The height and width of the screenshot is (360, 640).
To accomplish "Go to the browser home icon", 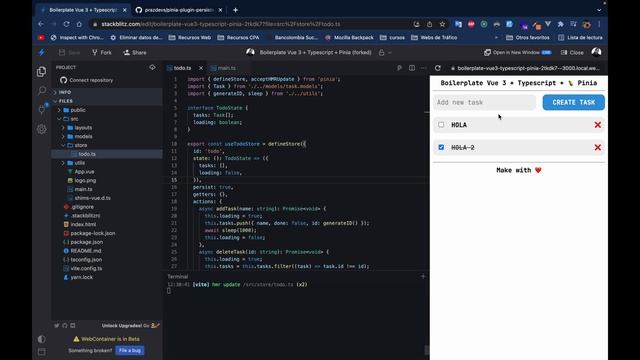I will tap(79, 24).
